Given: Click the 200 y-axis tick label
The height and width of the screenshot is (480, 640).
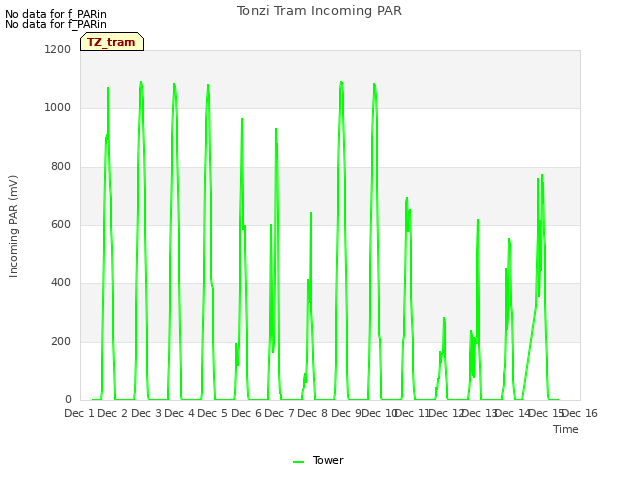Looking at the screenshot, I should coord(61,341).
